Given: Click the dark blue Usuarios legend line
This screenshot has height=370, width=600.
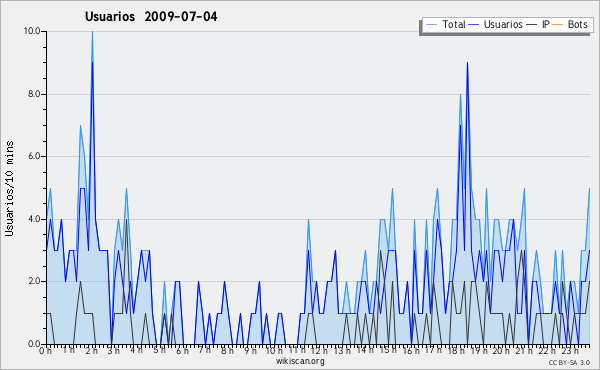Looking at the screenshot, I should (474, 25).
